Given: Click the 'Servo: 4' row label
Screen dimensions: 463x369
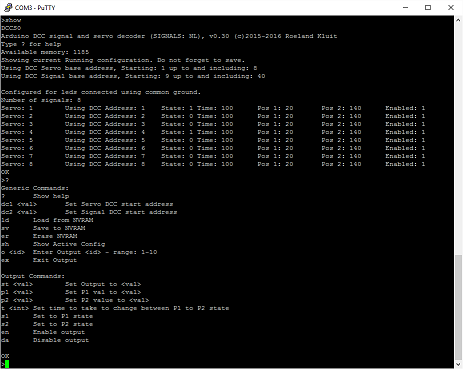Looking at the screenshot, I should point(17,132).
